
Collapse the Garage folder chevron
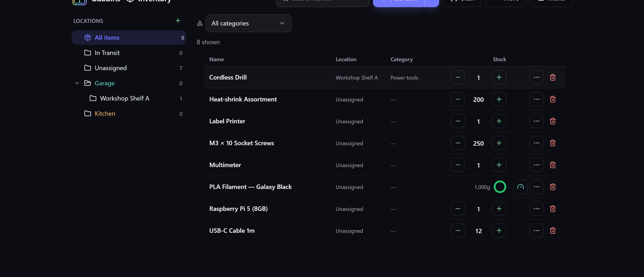(x=77, y=83)
